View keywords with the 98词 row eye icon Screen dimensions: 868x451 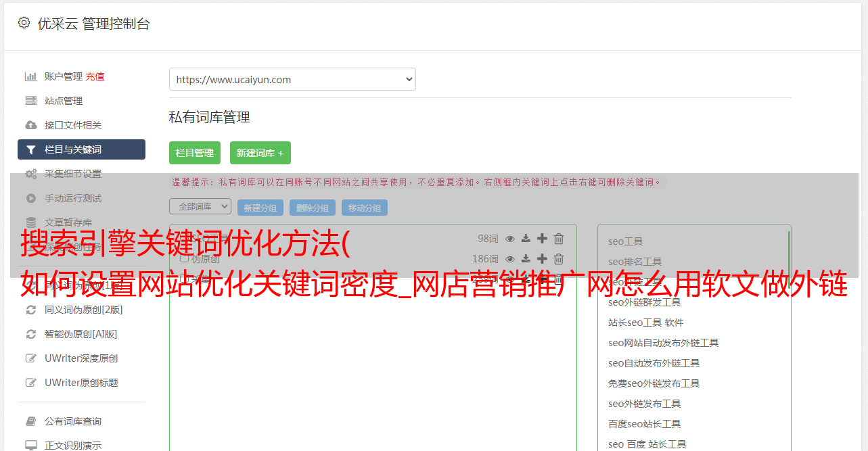tap(510, 239)
